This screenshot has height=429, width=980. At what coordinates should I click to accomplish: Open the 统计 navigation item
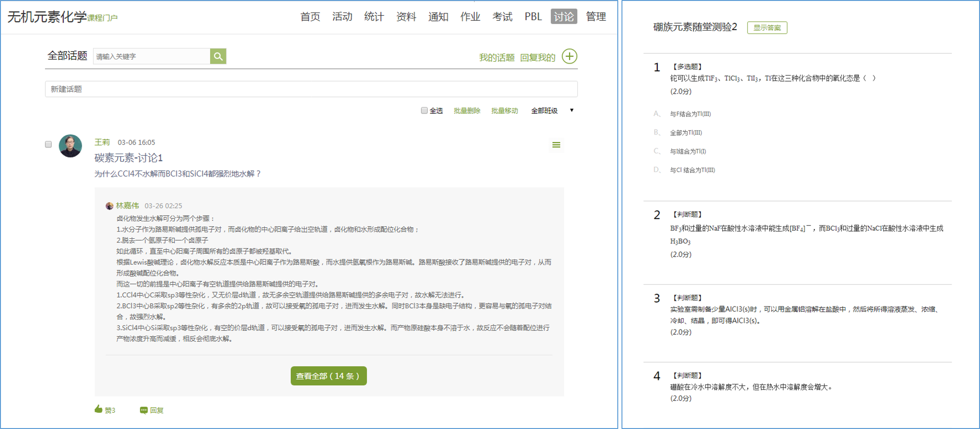coord(374,17)
